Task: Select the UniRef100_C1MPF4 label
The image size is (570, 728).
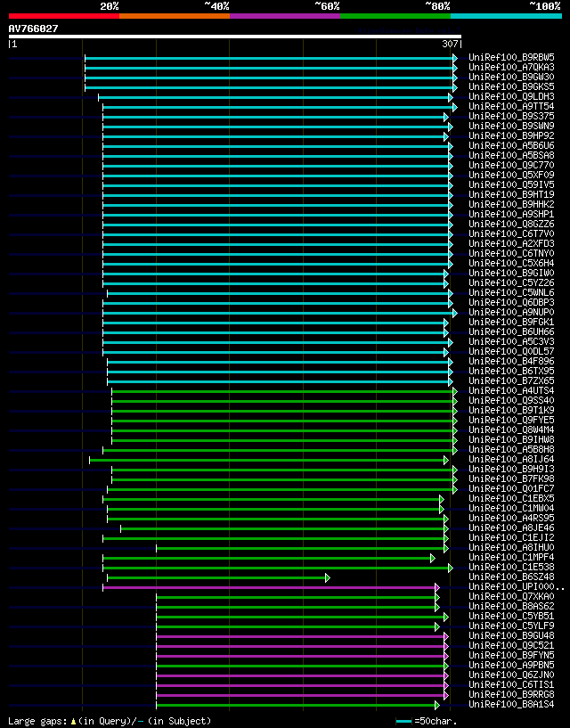Action: click(511, 557)
